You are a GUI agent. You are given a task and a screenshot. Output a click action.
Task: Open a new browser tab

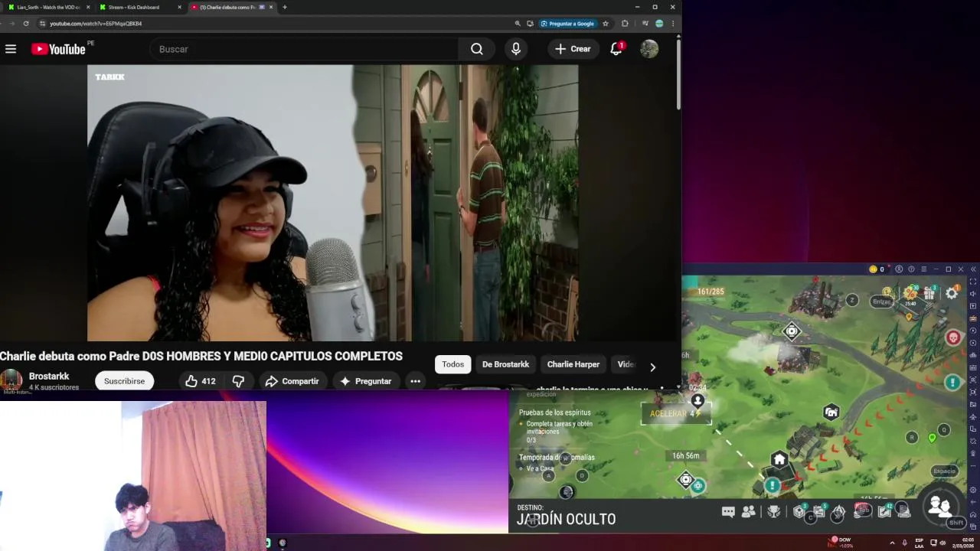[x=285, y=7]
